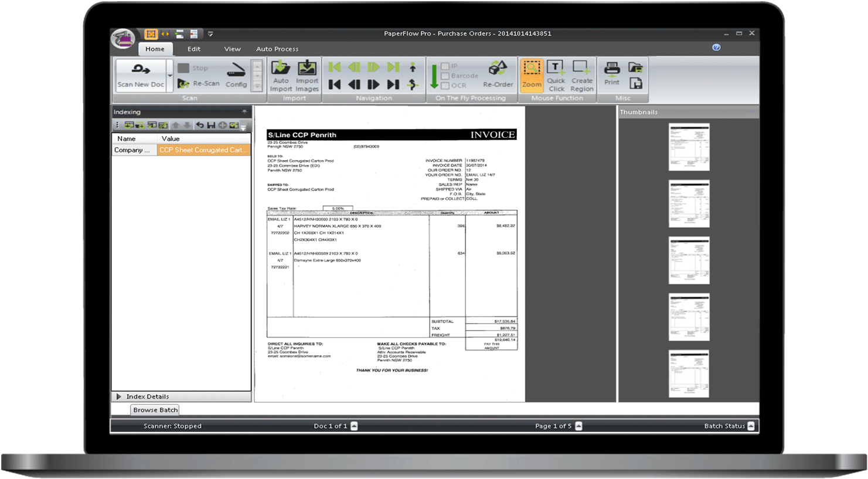The height and width of the screenshot is (479, 868).
Task: Select the fifth page thumbnail
Action: 689,374
